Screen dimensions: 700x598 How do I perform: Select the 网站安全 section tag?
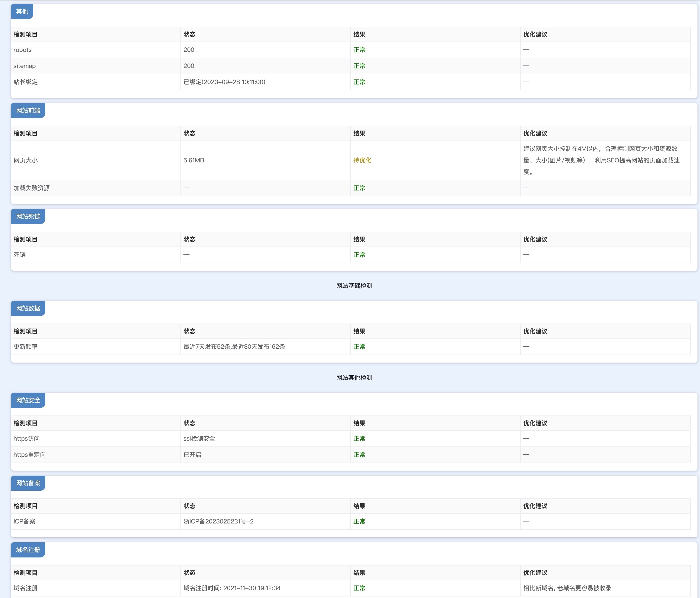(x=28, y=400)
